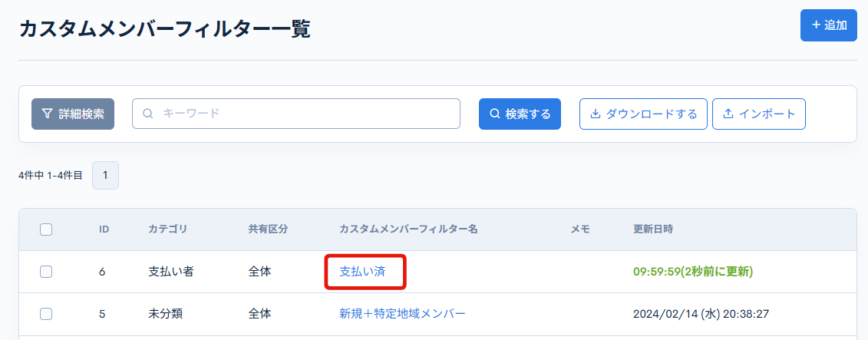The height and width of the screenshot is (340, 868).
Task: Click the funnel icon on 詳細検索 button
Action: point(48,114)
